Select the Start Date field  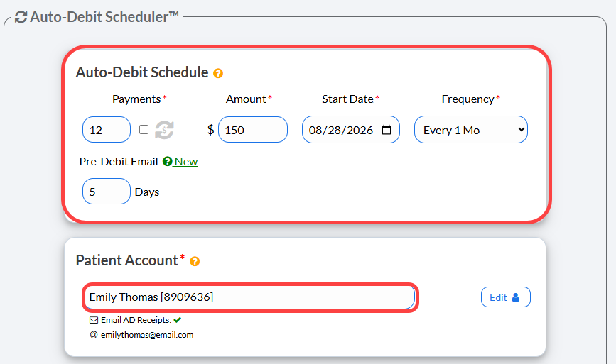(351, 129)
